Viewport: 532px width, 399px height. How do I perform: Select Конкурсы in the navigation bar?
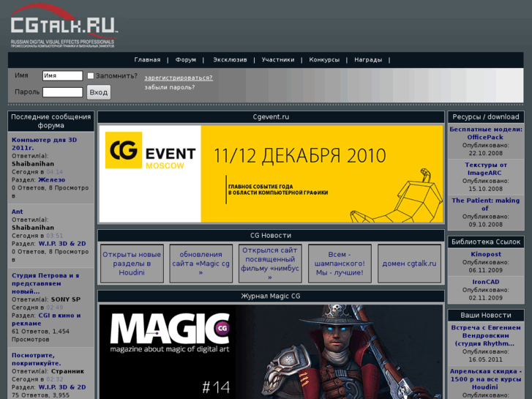pyautogui.click(x=324, y=60)
